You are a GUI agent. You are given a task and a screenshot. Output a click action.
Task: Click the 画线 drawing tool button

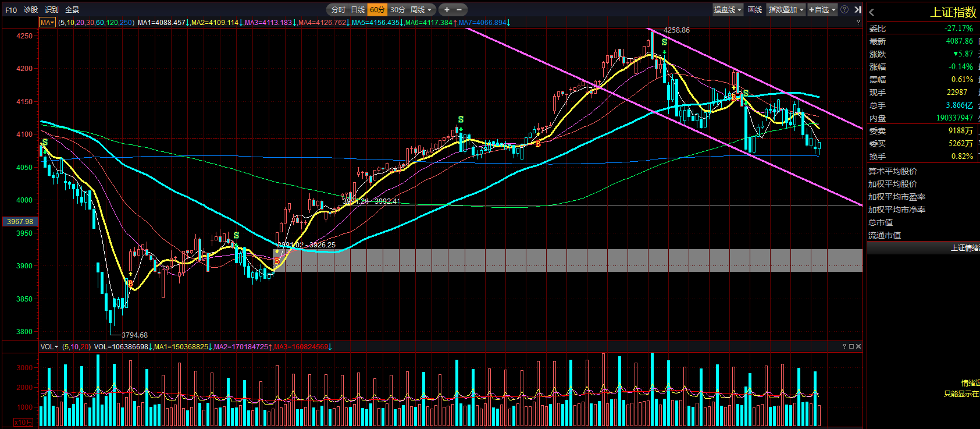click(x=755, y=10)
